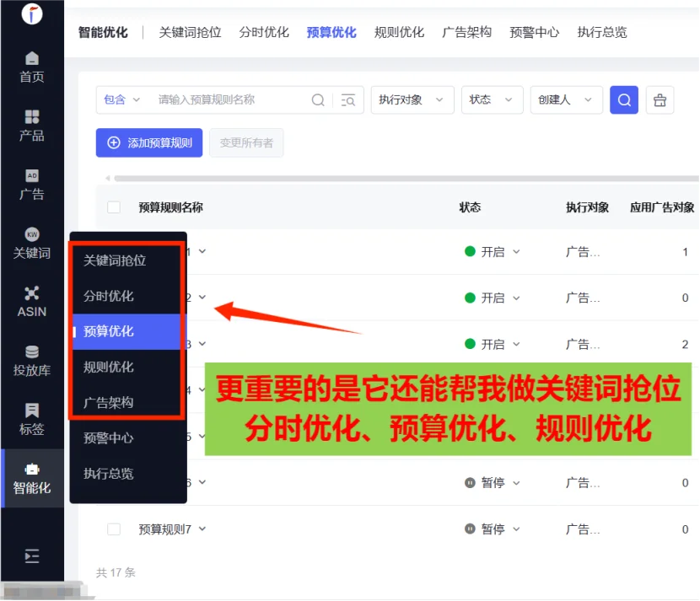
Task: Open the 执行对象 filter dropdown
Action: 412,100
